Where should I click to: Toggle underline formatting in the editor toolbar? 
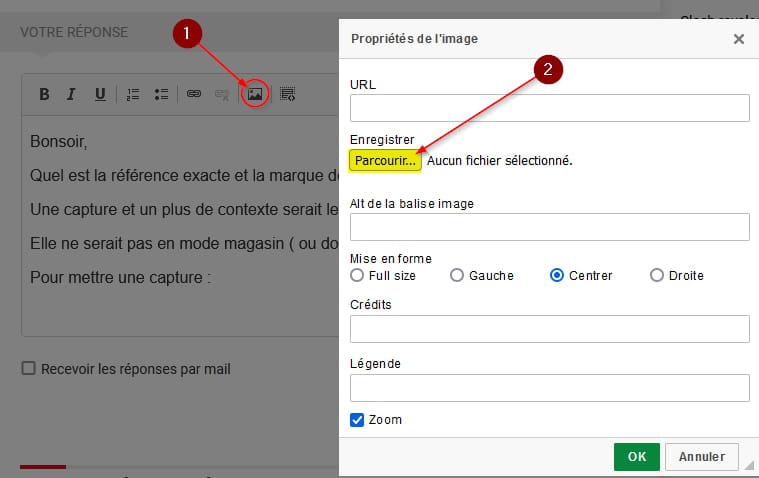click(x=100, y=94)
